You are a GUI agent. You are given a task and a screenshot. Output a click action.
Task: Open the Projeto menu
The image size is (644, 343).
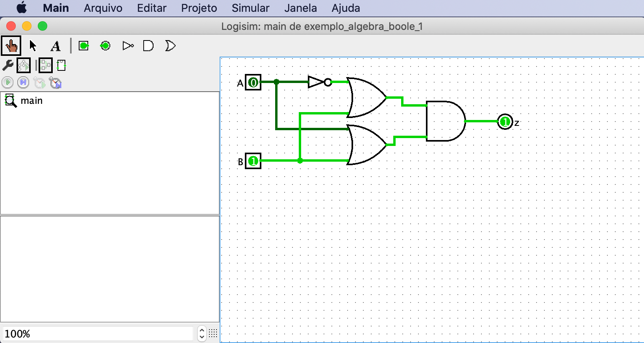click(199, 8)
